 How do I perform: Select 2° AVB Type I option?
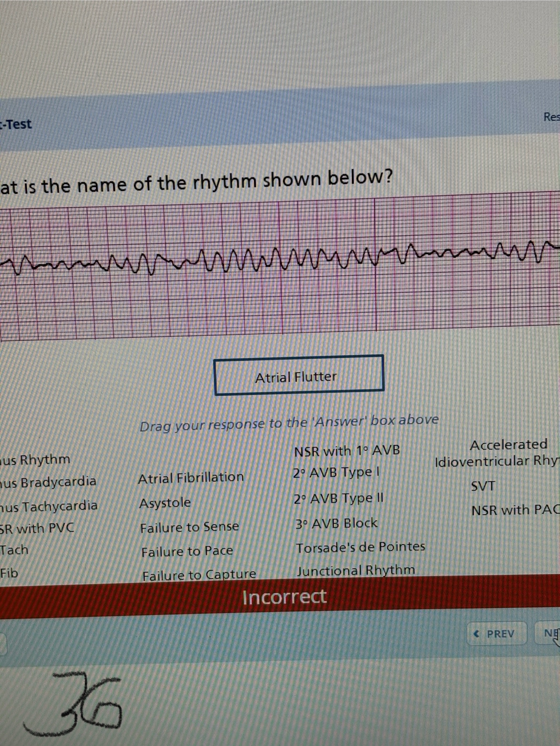[336, 473]
